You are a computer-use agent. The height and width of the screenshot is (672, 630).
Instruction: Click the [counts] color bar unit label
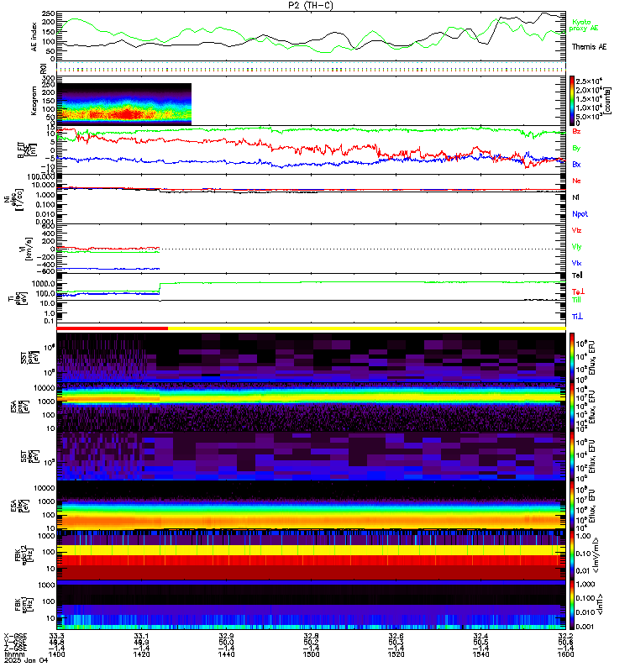(x=608, y=101)
